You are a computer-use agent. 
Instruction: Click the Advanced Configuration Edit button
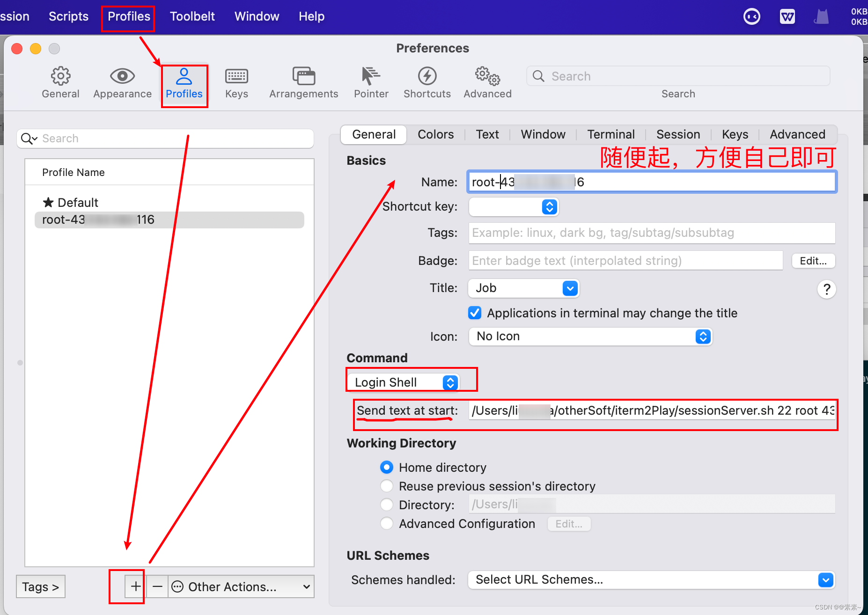(x=569, y=524)
